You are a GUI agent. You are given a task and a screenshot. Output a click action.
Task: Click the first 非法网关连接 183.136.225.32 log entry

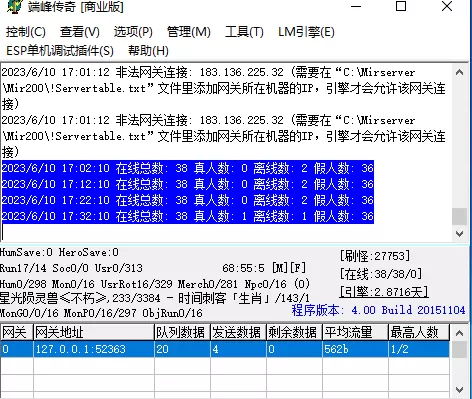224,88
